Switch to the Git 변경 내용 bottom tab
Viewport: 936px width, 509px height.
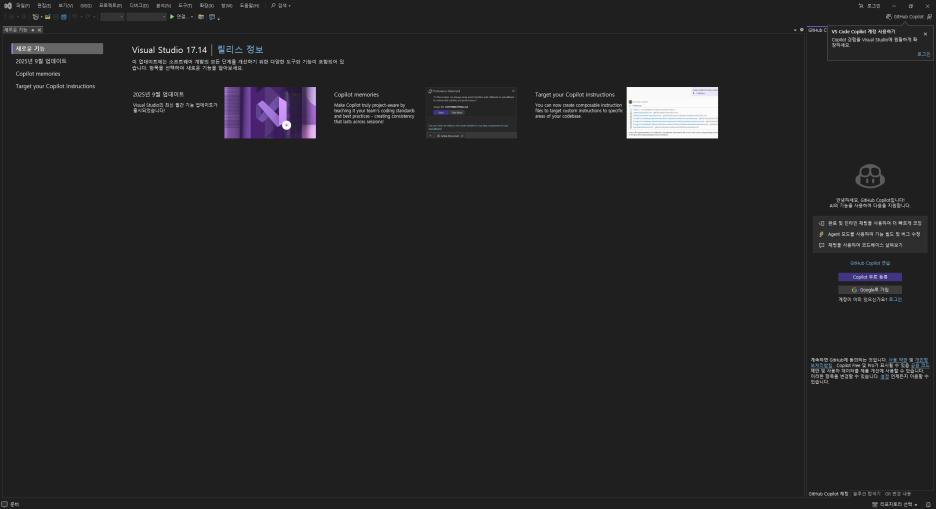click(x=898, y=494)
